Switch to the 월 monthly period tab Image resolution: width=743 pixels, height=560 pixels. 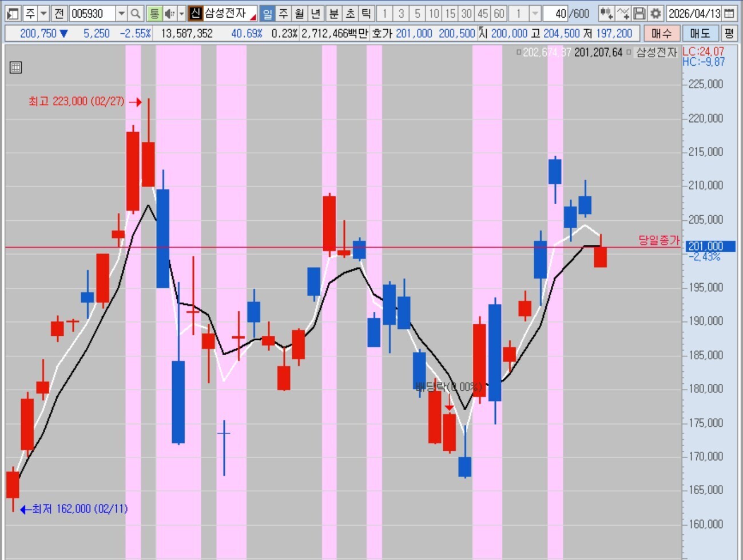tap(300, 13)
